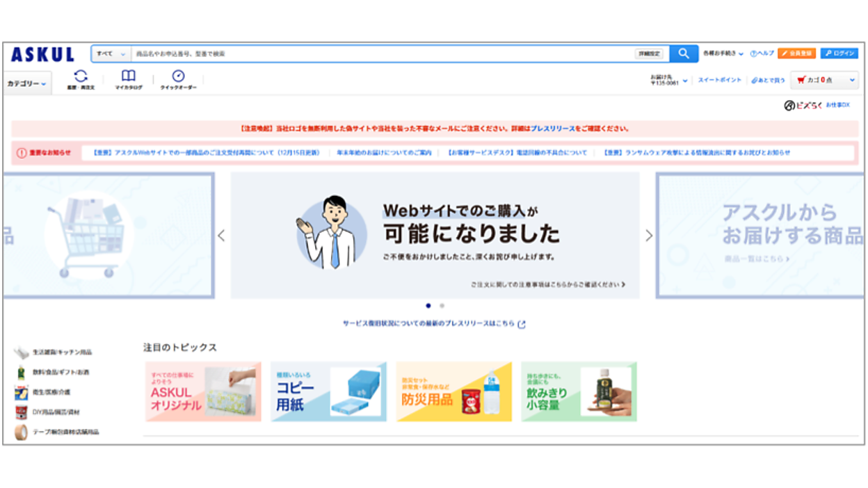
Task: Click the Bizraku logo
Action: (803, 106)
